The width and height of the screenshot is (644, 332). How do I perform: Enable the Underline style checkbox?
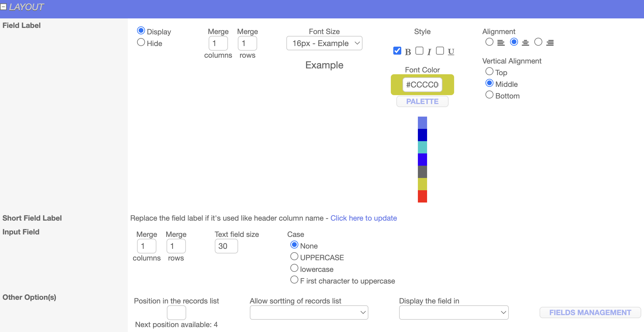pyautogui.click(x=440, y=51)
